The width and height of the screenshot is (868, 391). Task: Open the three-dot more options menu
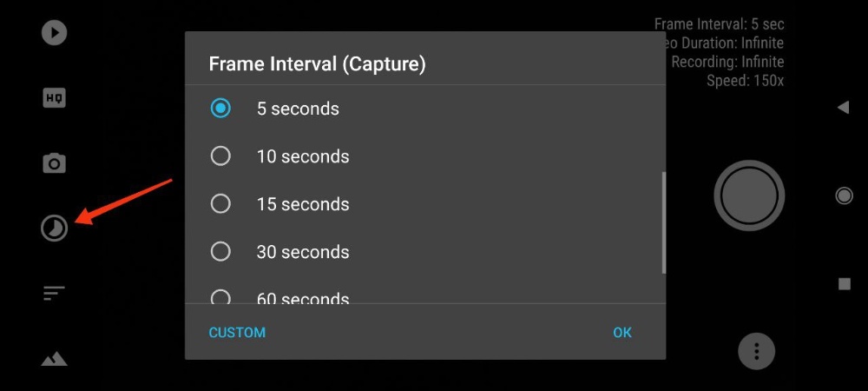pos(756,352)
